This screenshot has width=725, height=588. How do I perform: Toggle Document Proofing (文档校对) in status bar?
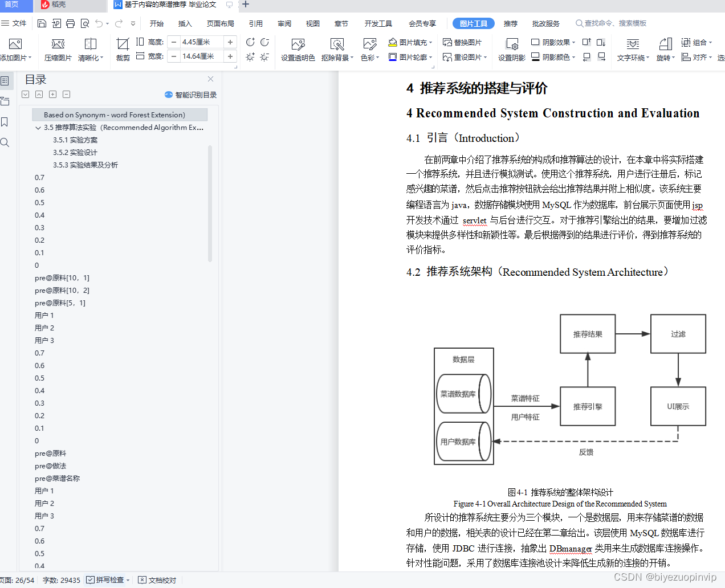coord(157,580)
